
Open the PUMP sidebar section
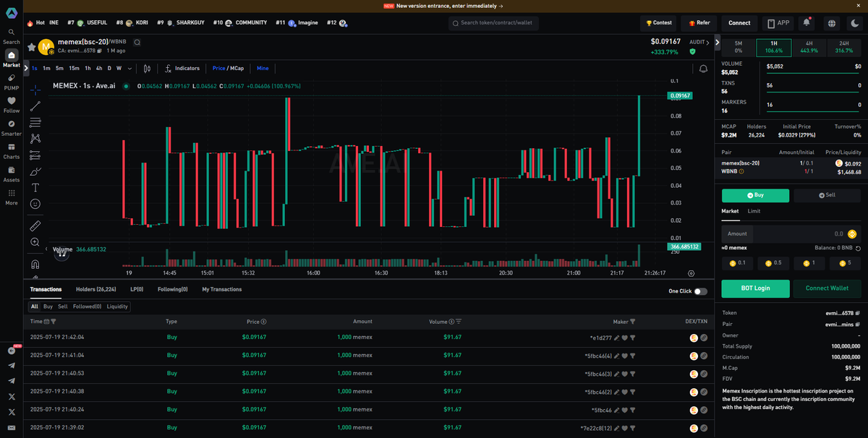(12, 82)
